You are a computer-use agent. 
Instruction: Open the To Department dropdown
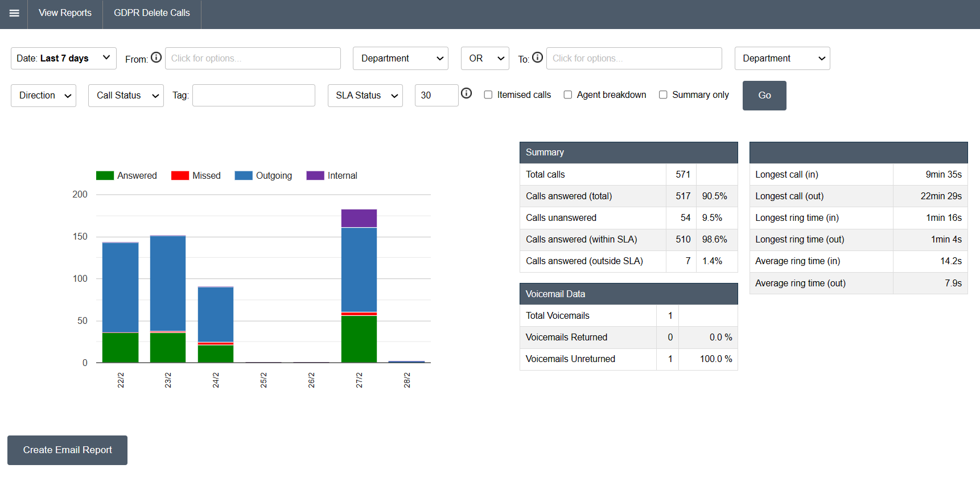[783, 59]
